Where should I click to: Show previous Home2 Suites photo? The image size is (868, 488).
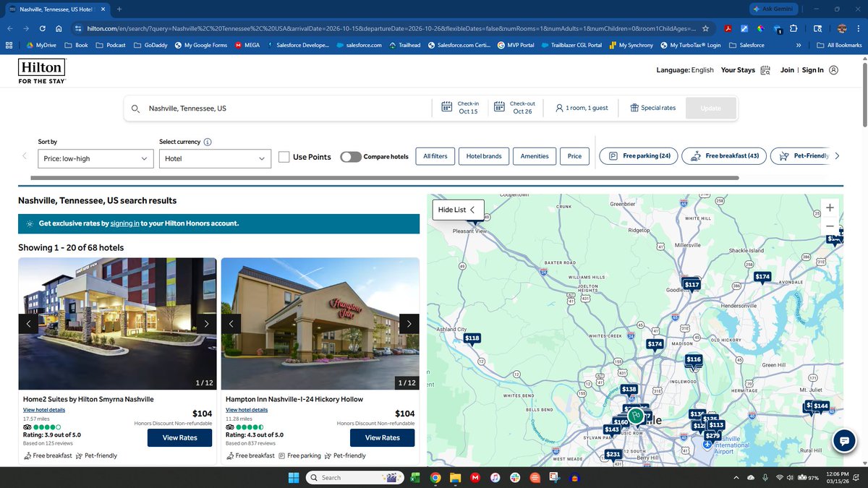pos(28,324)
